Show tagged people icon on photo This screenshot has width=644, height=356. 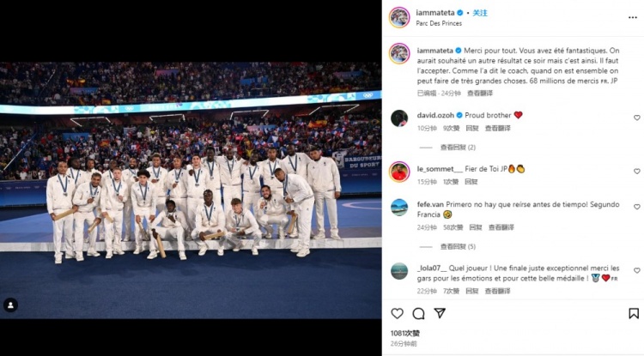pyautogui.click(x=10, y=305)
